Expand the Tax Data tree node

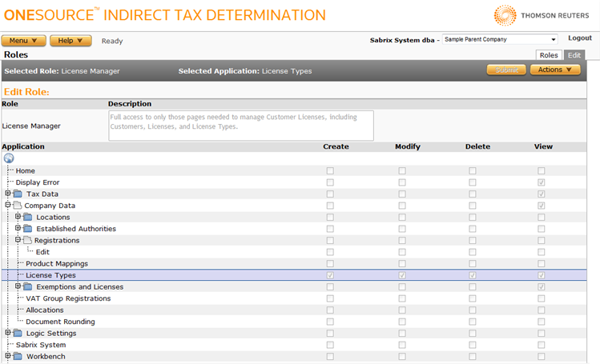point(8,194)
